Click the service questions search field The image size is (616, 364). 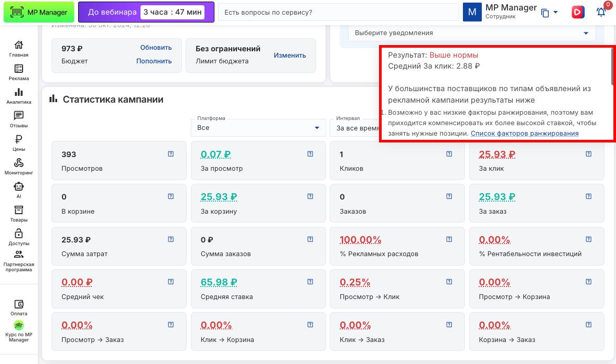point(338,12)
